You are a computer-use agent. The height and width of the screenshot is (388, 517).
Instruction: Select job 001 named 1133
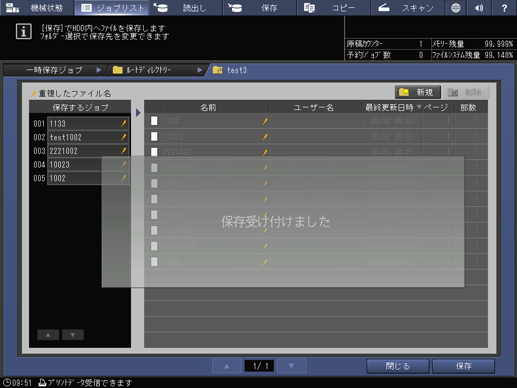(x=88, y=124)
